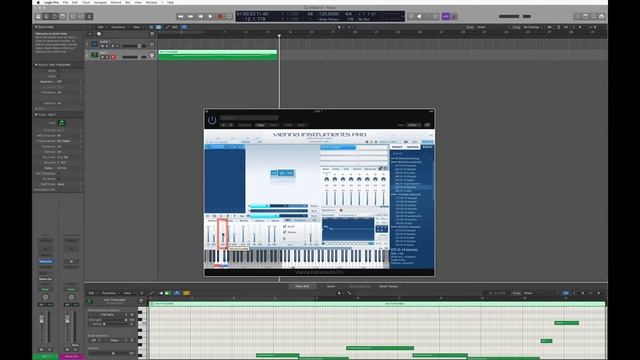Open the Library icon in control bar

[x=38, y=16]
